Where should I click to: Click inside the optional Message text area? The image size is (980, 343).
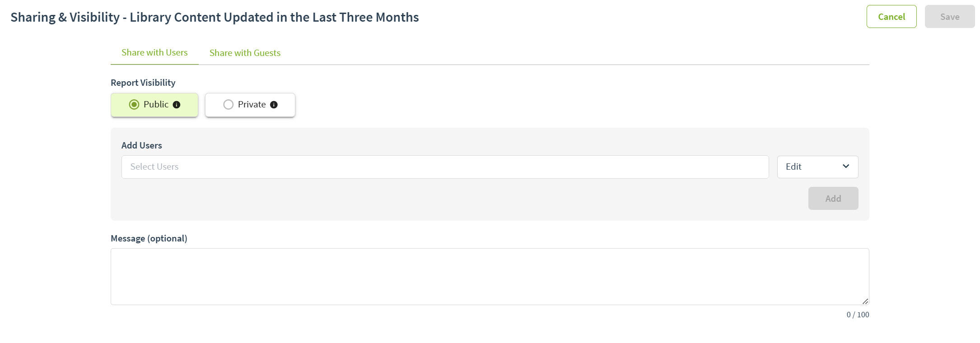490,276
